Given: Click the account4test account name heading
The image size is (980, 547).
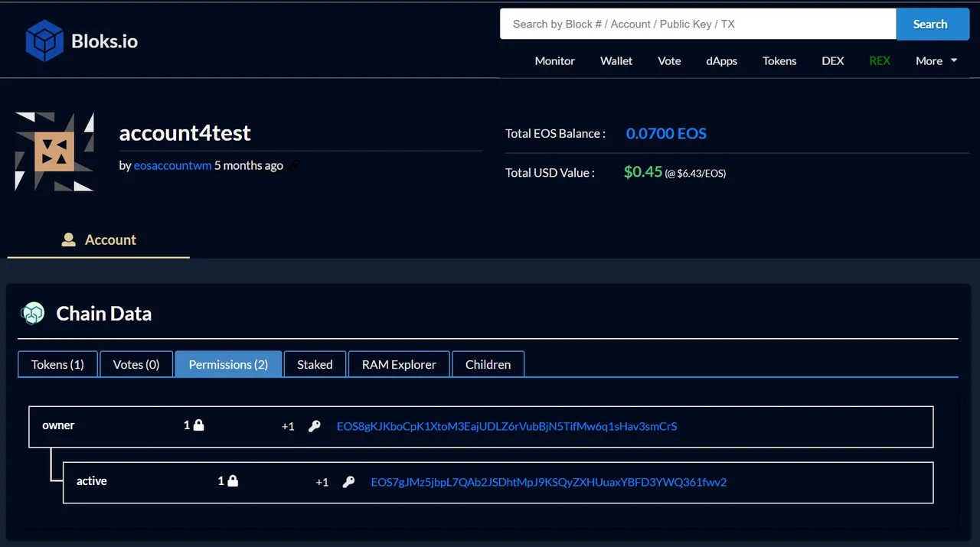Looking at the screenshot, I should click(x=185, y=133).
